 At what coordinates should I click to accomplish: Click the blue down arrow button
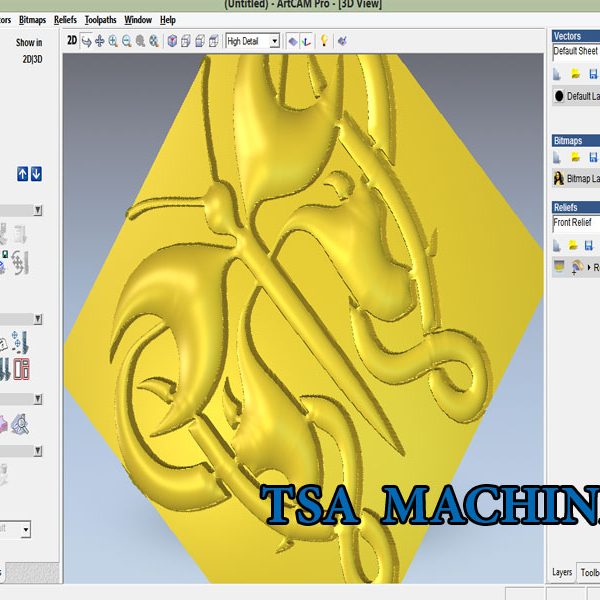36,174
